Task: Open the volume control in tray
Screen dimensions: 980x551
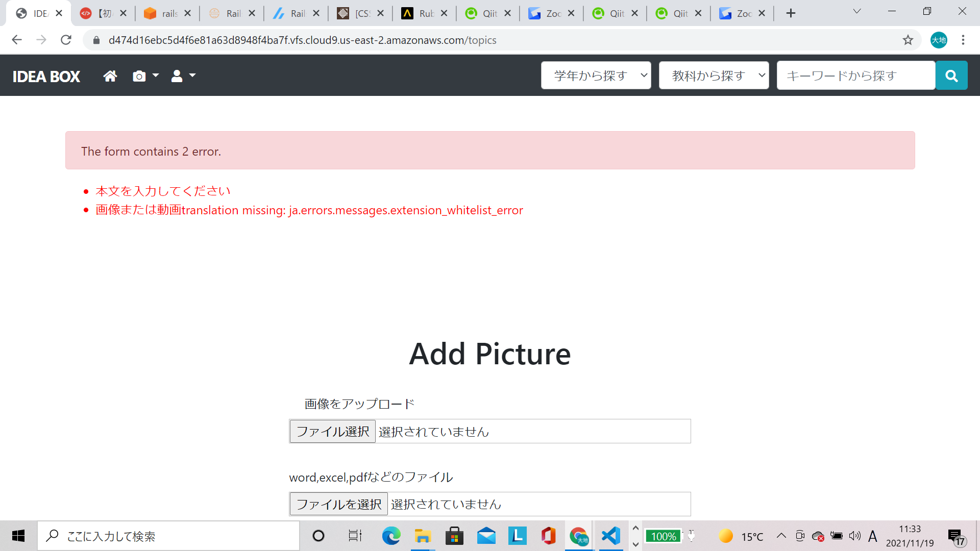Action: pos(855,536)
